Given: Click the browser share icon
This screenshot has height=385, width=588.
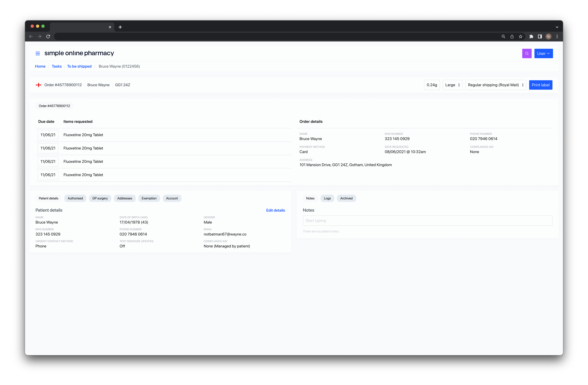Looking at the screenshot, I should (x=512, y=37).
